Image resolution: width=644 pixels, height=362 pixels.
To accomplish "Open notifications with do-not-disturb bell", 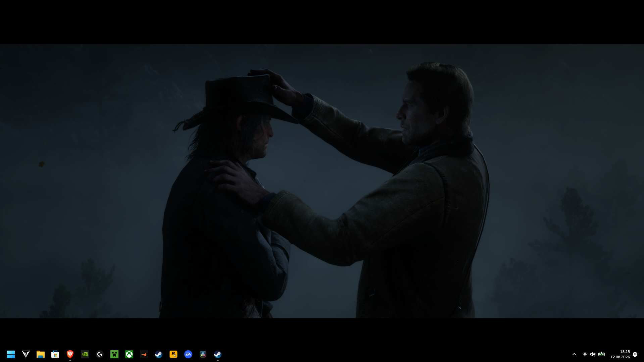I will 635,354.
